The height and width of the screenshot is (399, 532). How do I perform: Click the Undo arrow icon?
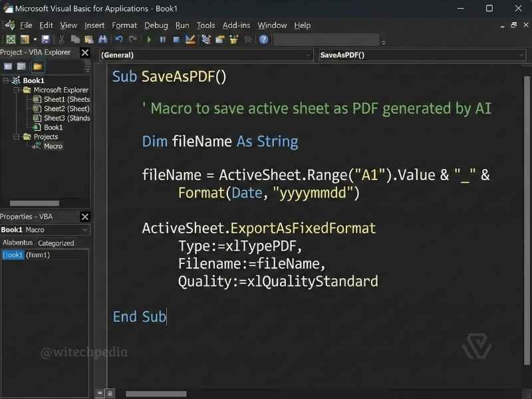point(119,40)
